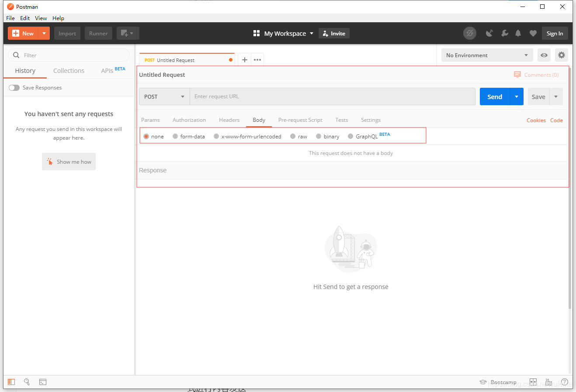
Task: Open the My Workspace switcher
Action: pos(284,33)
